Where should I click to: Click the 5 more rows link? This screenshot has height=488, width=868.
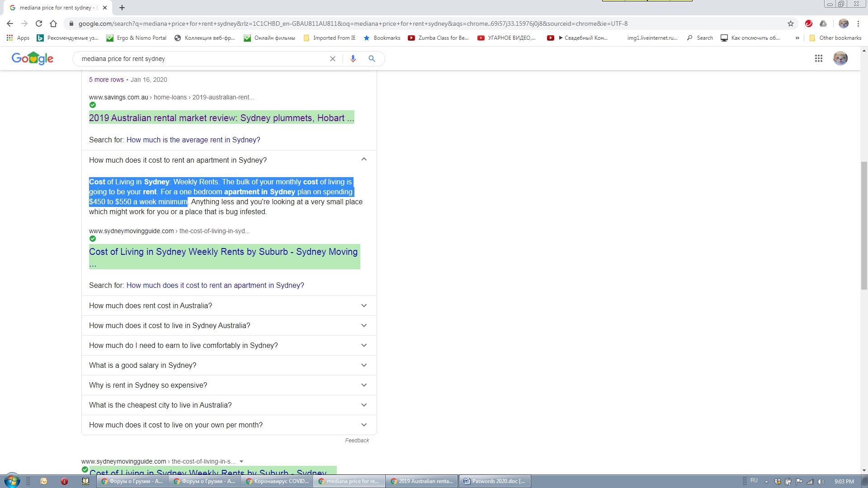coord(106,80)
